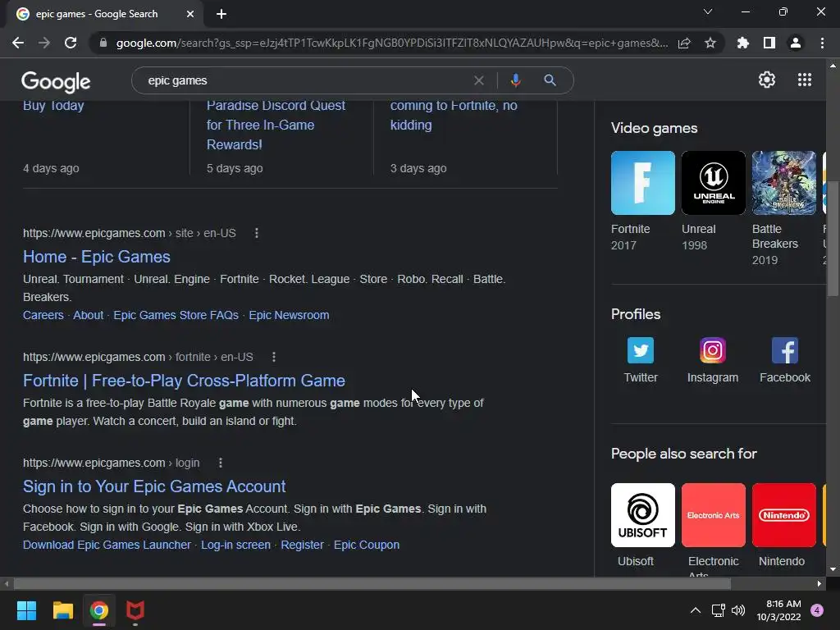Open the Epic Coupon sitelink
Image resolution: width=840 pixels, height=630 pixels.
pos(367,545)
